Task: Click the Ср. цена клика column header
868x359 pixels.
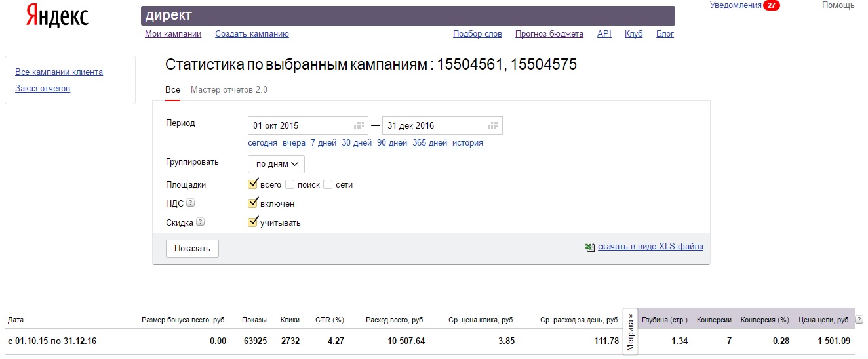Action: pyautogui.click(x=482, y=320)
